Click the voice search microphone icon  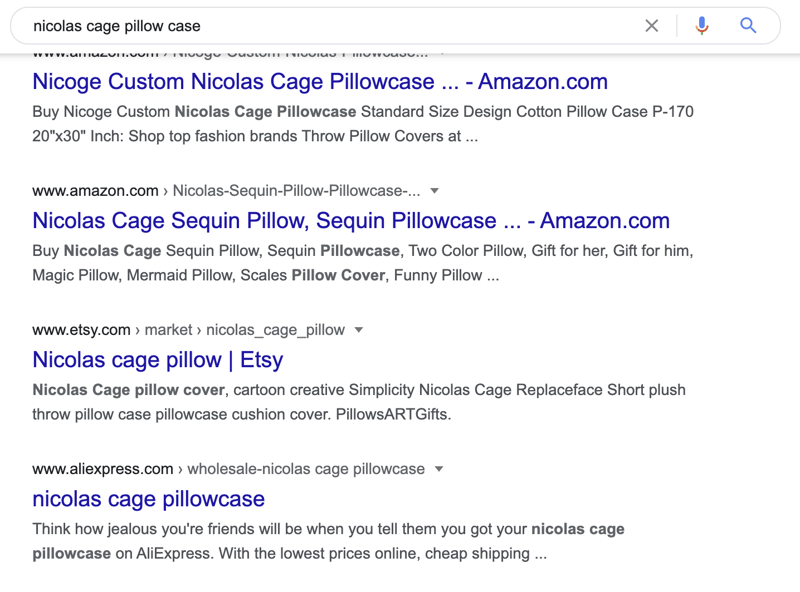[702, 26]
